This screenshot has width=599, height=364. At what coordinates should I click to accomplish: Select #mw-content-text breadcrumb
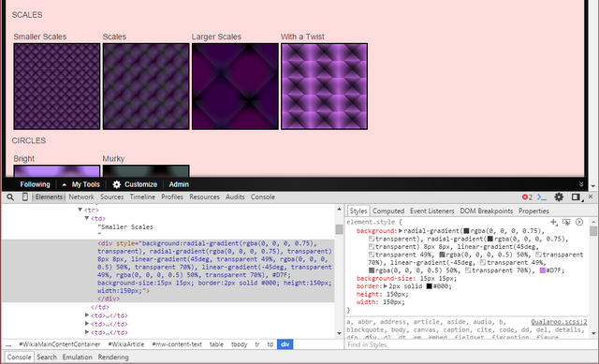click(x=177, y=344)
